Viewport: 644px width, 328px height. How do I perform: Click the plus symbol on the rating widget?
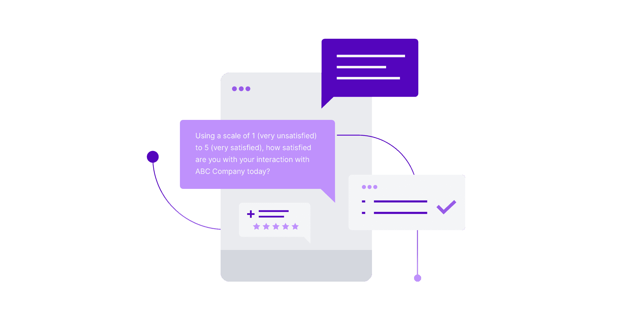[251, 213]
